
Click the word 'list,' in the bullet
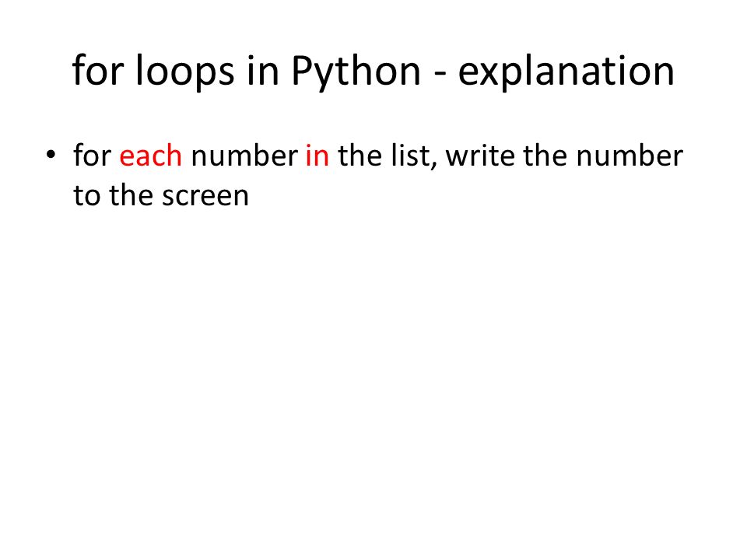pos(414,156)
